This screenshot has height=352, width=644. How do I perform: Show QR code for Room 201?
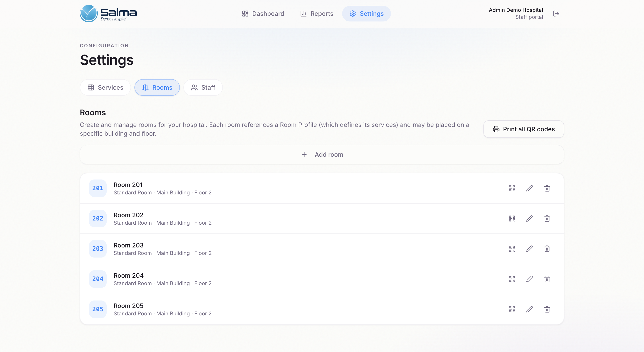[512, 188]
